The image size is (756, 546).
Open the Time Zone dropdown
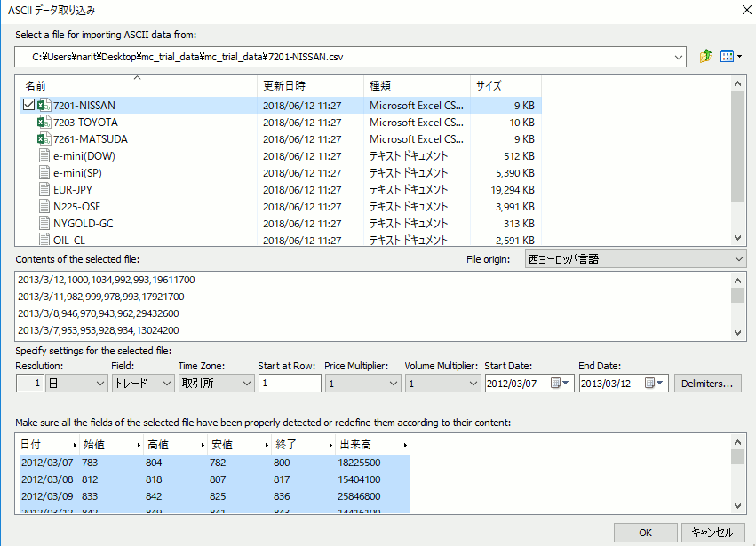[x=245, y=384]
